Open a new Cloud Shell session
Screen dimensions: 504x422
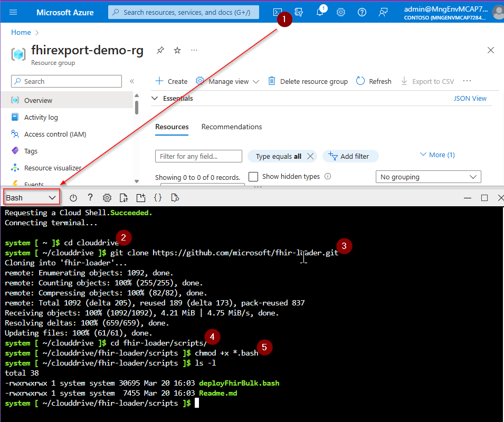141,198
